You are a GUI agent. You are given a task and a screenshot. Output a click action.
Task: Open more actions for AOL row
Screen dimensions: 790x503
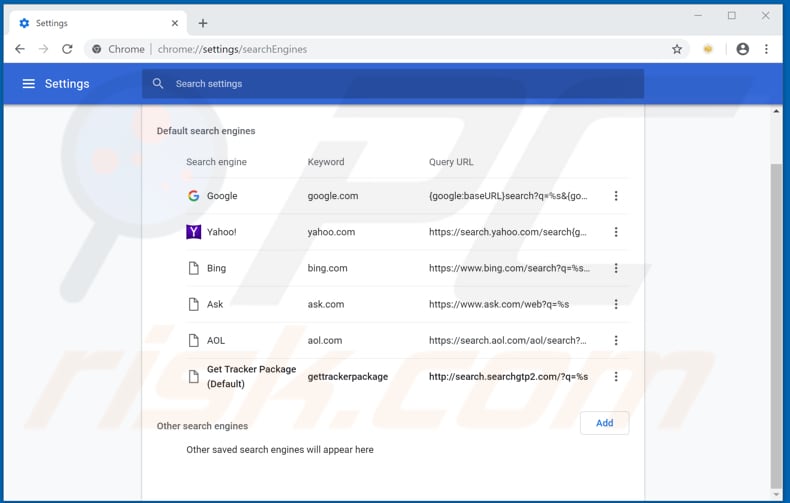pyautogui.click(x=616, y=340)
